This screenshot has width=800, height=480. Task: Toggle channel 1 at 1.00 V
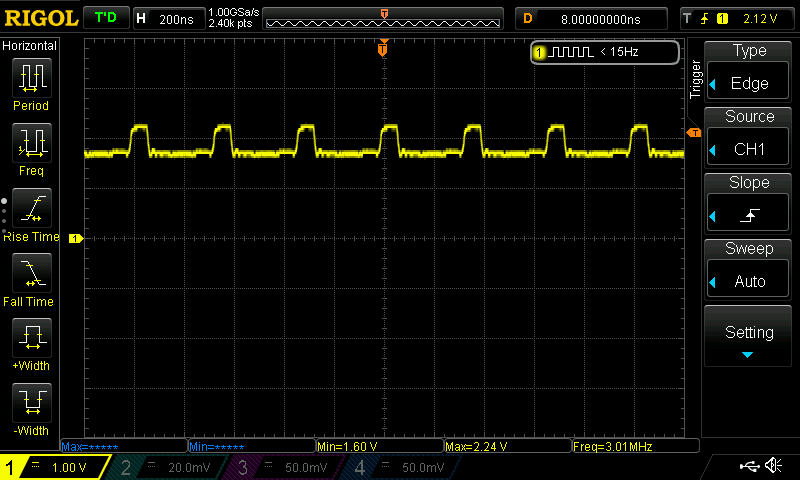click(x=55, y=467)
